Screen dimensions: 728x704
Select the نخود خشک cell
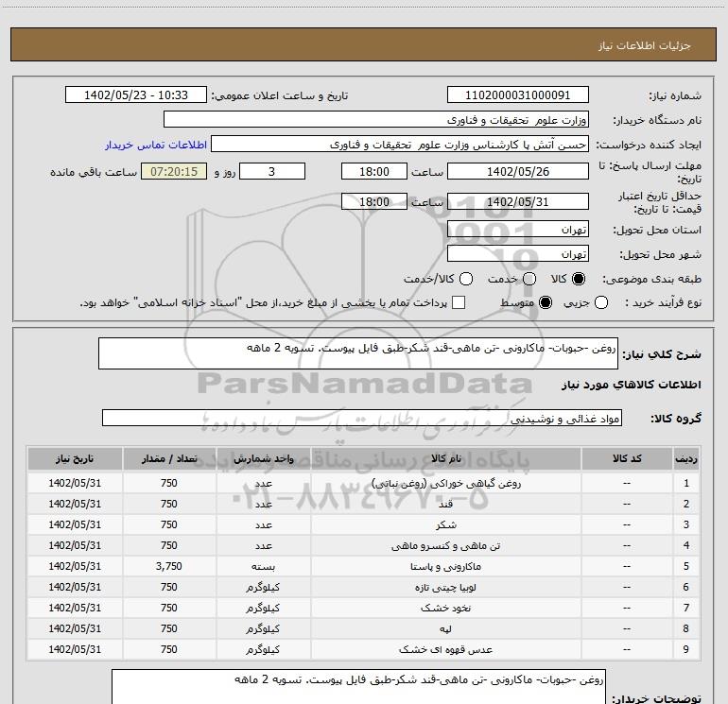pyautogui.click(x=445, y=608)
